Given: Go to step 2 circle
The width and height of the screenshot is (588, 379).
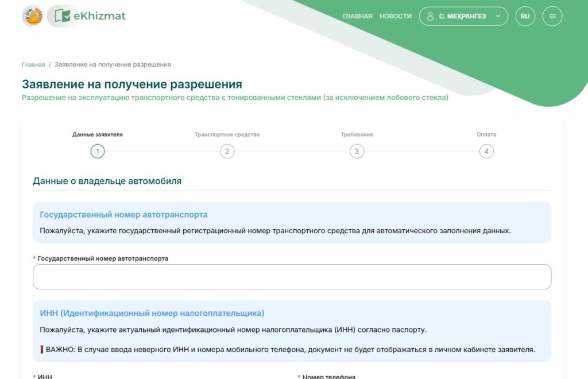Looking at the screenshot, I should coord(227,152).
